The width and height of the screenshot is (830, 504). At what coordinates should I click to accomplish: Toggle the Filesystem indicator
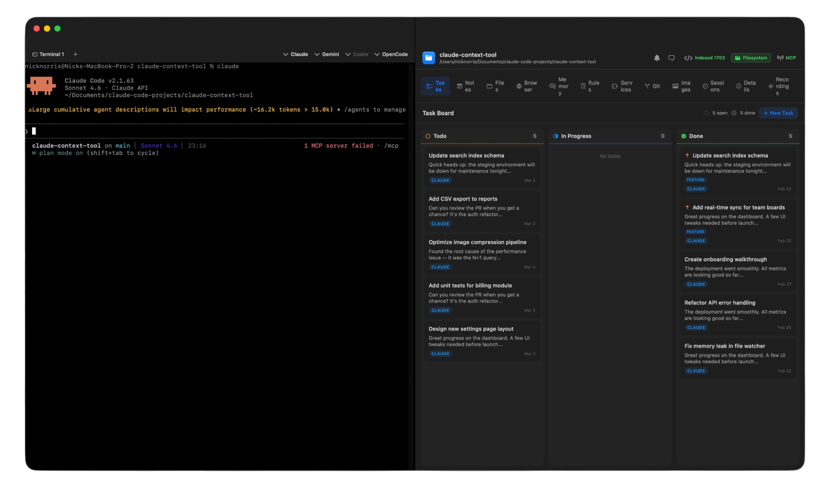click(x=751, y=58)
